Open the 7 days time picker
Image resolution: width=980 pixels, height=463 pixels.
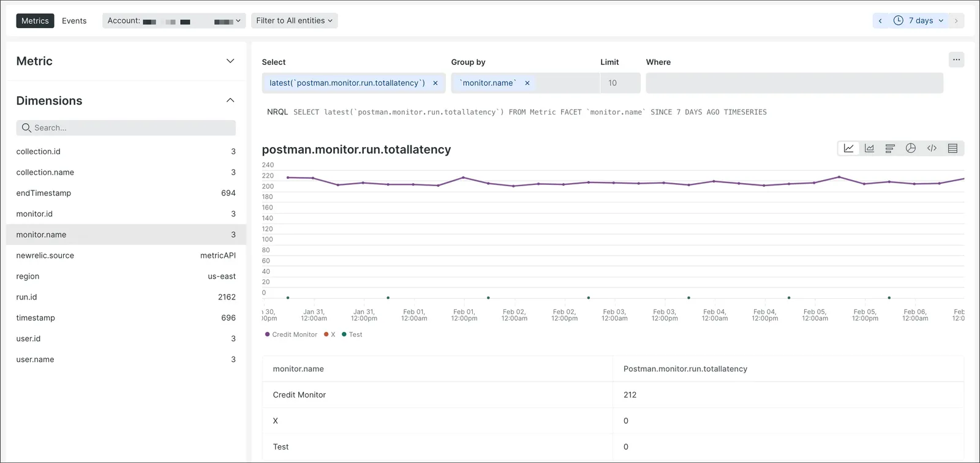click(x=918, y=21)
